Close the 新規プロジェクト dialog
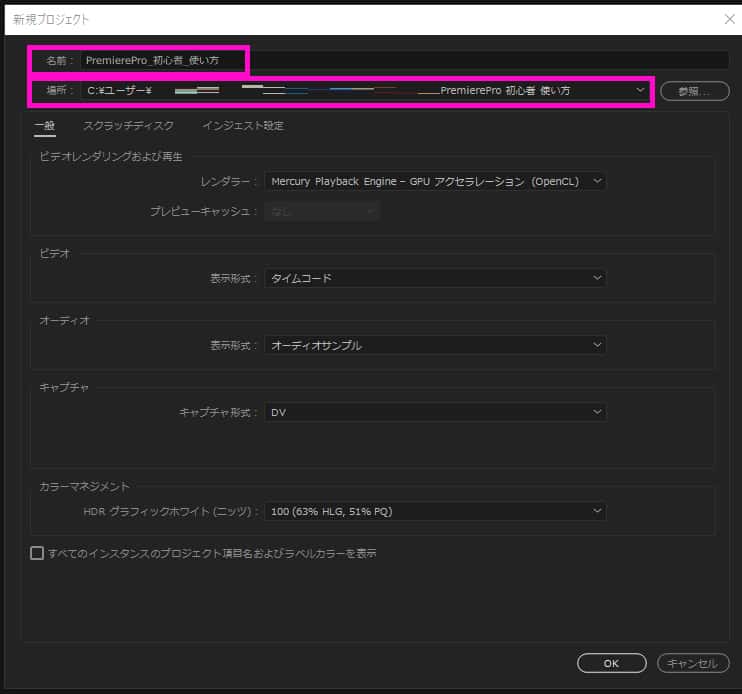 coord(729,19)
